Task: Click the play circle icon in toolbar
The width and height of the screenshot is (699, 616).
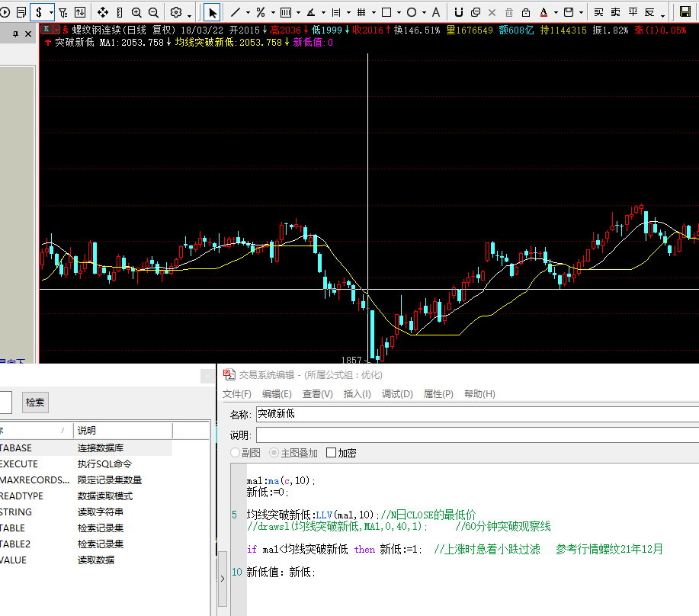Action: 5,12
